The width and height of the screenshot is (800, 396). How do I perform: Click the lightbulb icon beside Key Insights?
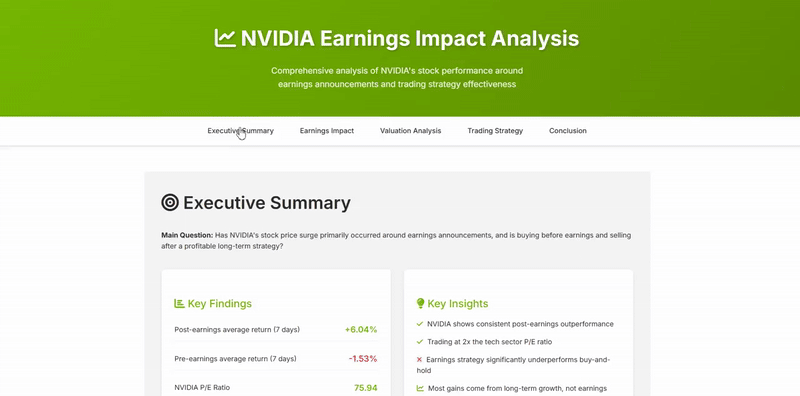[x=420, y=304]
